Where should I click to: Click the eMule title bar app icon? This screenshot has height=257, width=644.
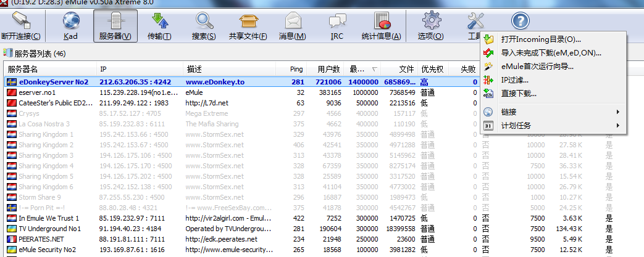(3, 2)
